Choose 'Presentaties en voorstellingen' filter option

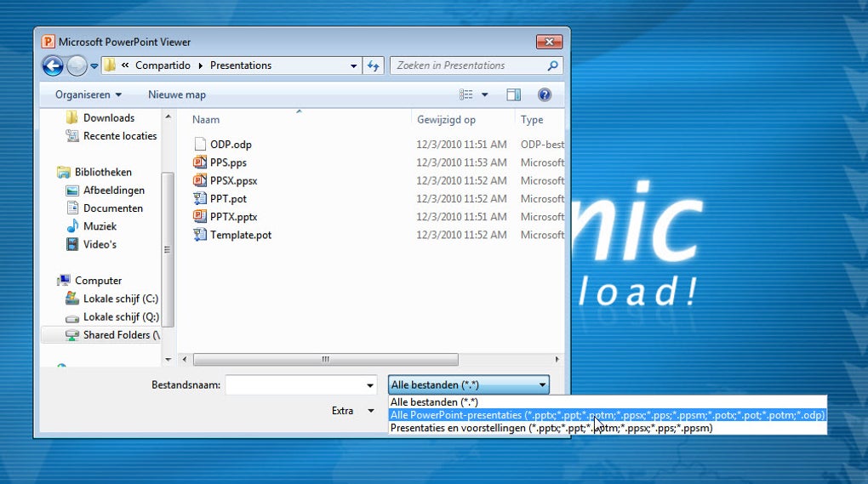(608, 428)
